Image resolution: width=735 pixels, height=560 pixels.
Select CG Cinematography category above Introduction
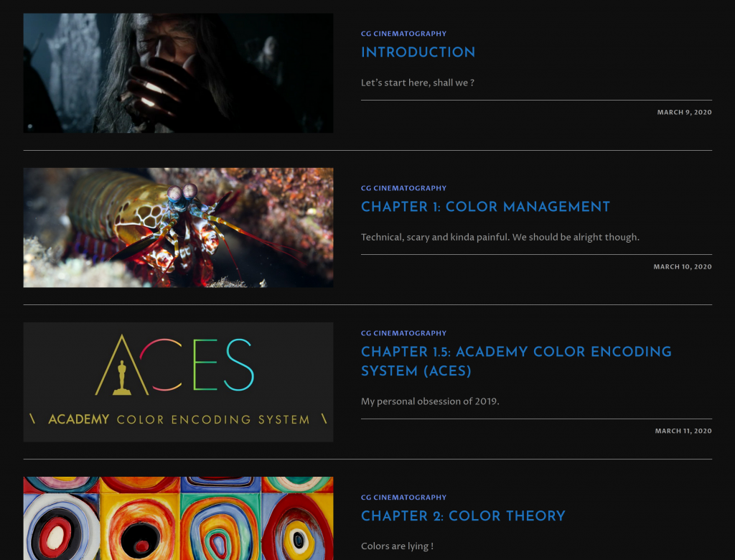tap(403, 34)
